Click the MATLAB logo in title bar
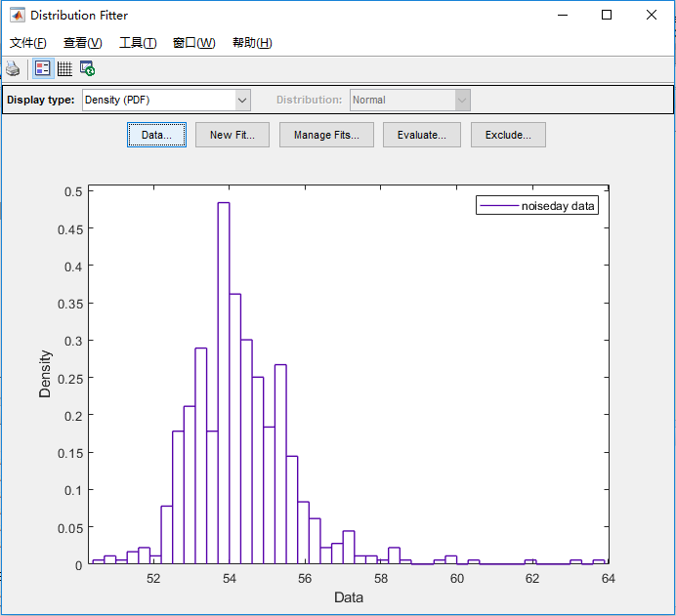 click(18, 15)
